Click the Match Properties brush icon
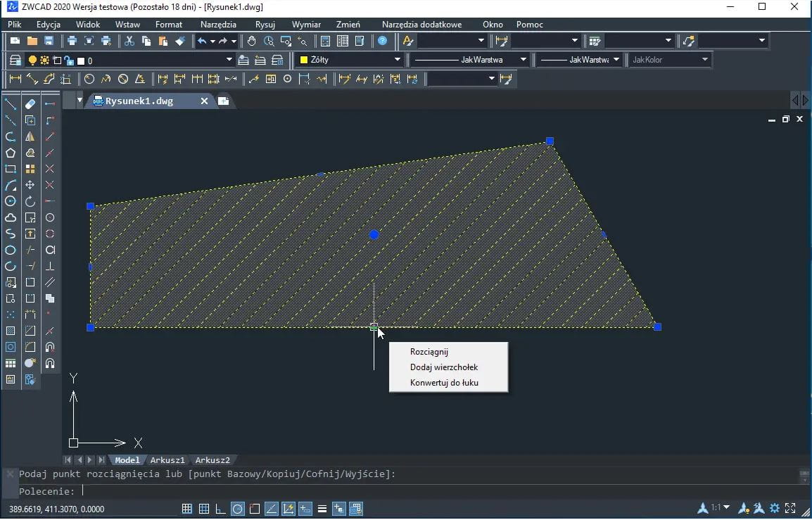 click(x=180, y=41)
